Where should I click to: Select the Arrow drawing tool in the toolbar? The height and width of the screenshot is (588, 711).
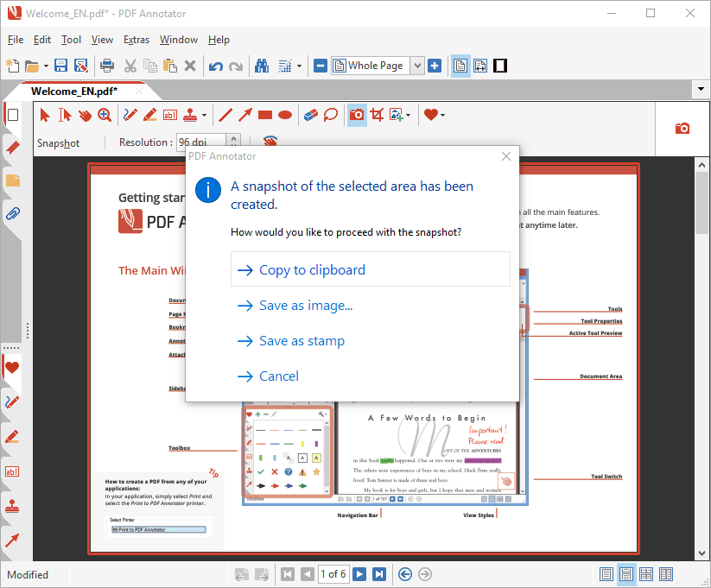pyautogui.click(x=245, y=115)
